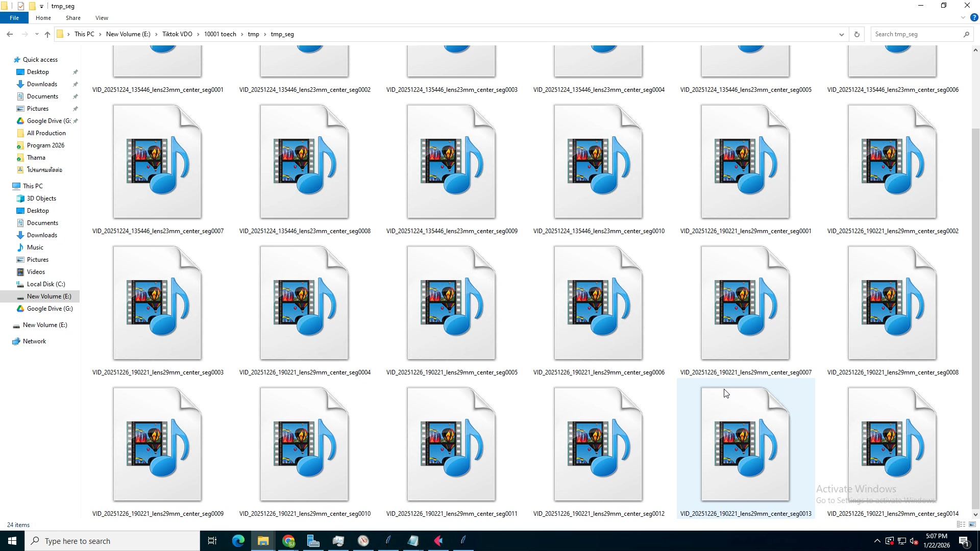
Task: Open Network at the bottom of the sidebar
Action: pos(34,341)
